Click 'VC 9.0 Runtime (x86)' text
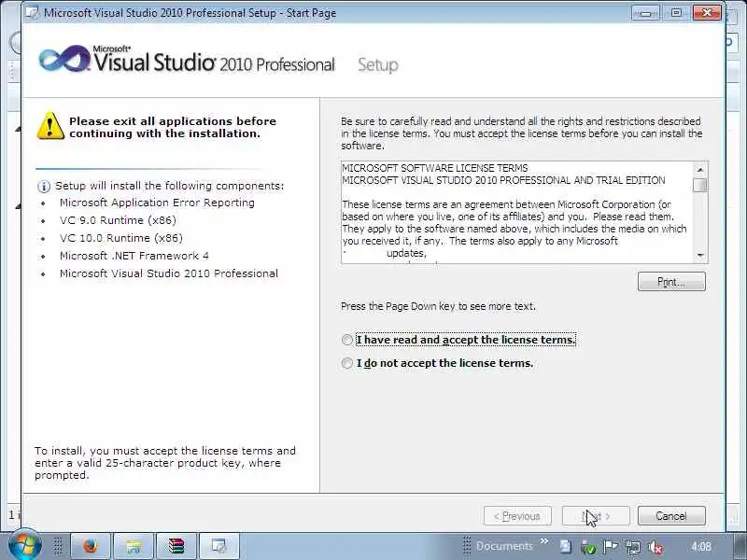Image resolution: width=747 pixels, height=560 pixels. [119, 220]
